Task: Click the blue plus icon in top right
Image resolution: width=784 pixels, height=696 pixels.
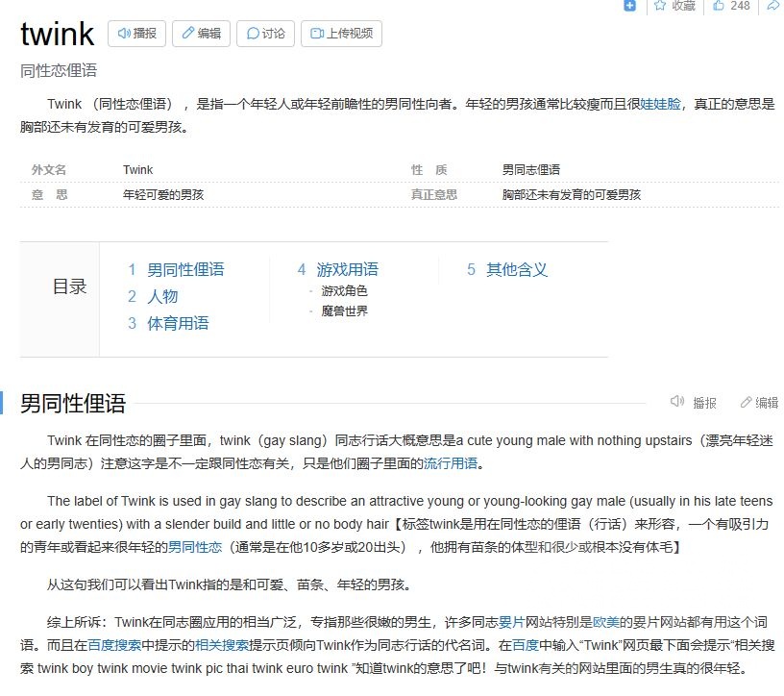Action: tap(628, 7)
